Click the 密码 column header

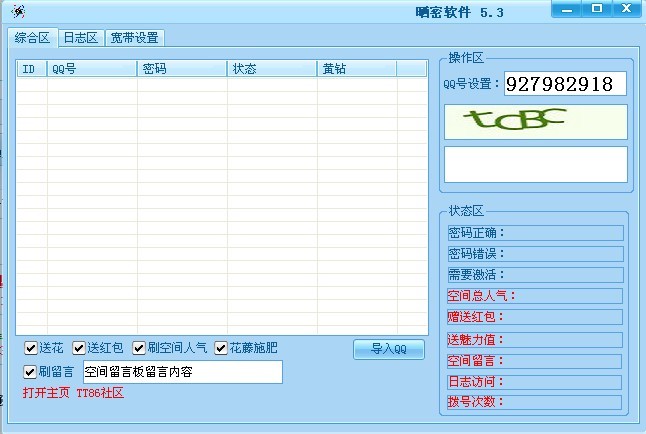click(182, 69)
